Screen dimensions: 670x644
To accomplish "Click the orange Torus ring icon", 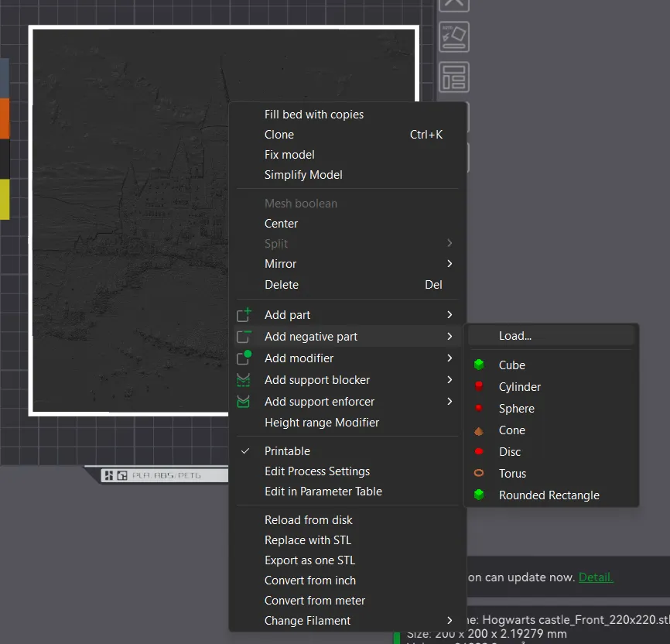I will [479, 473].
